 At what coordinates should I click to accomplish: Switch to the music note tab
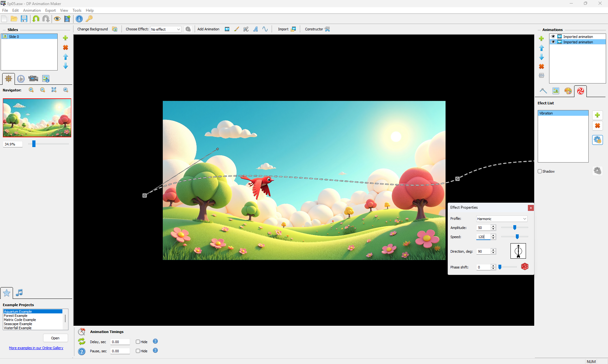[19, 293]
